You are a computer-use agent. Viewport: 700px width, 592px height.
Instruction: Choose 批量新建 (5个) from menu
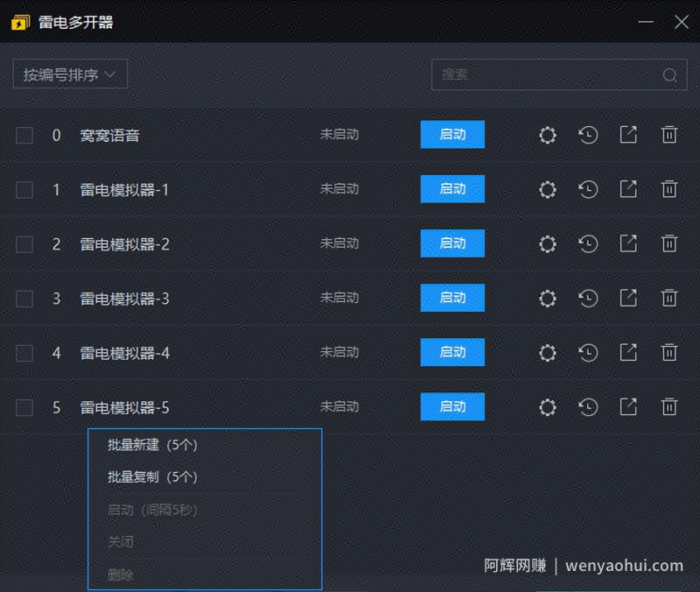coord(152,445)
